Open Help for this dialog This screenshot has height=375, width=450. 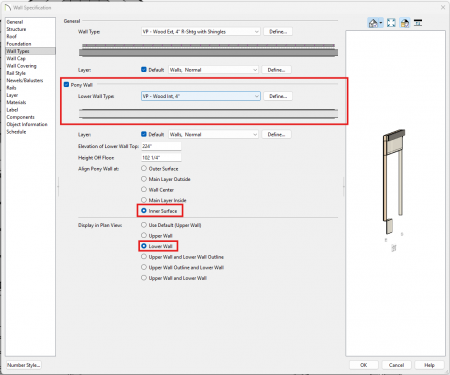click(x=429, y=365)
